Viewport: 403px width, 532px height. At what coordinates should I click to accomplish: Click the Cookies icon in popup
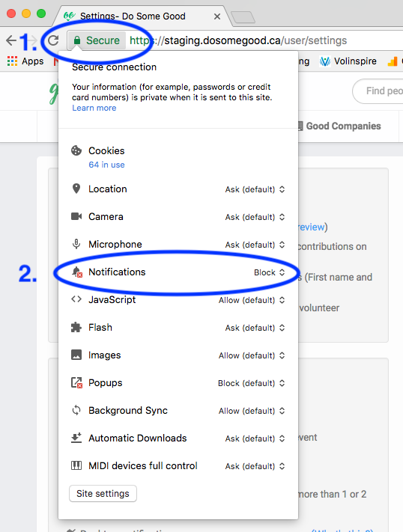point(76,150)
